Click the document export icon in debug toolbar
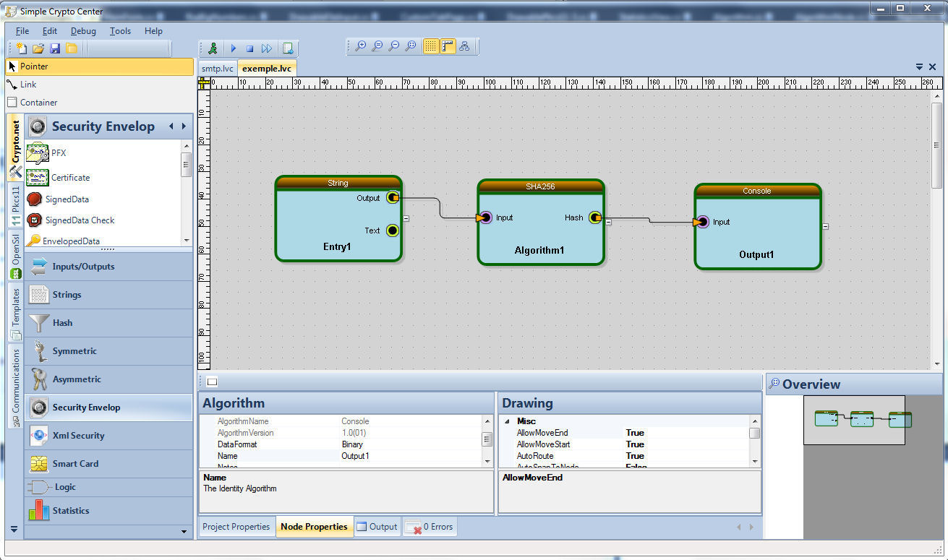The image size is (948, 560). (288, 48)
